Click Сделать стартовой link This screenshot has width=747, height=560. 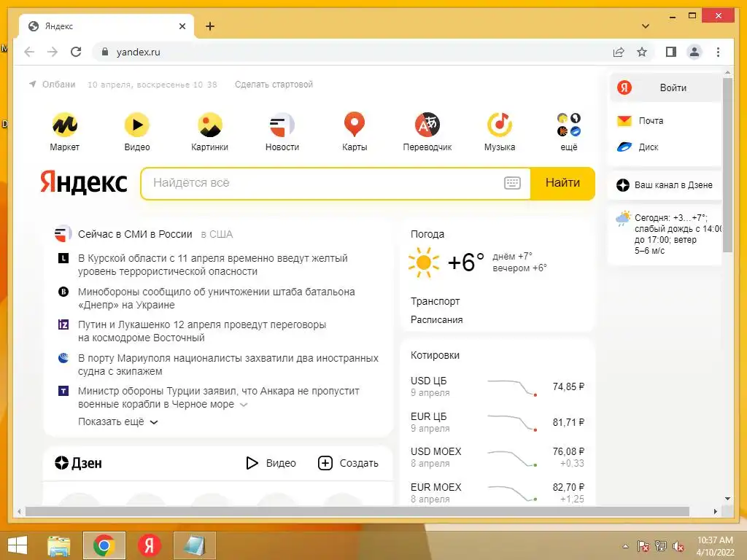click(x=274, y=85)
